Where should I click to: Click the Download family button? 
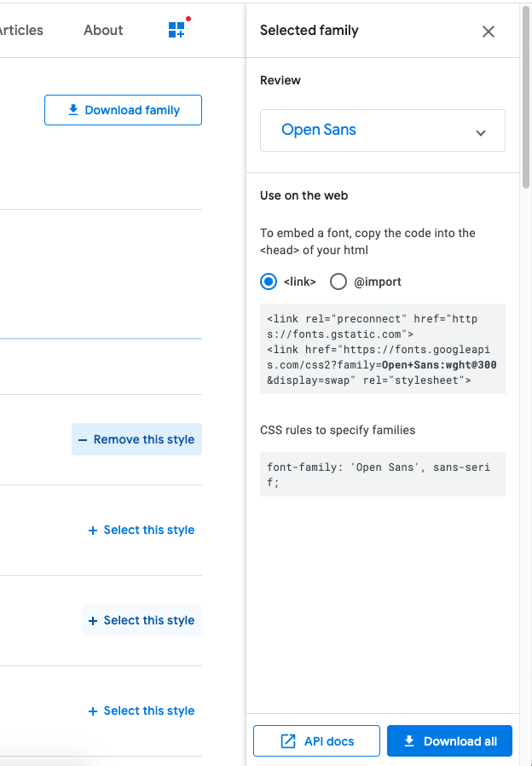click(x=123, y=110)
